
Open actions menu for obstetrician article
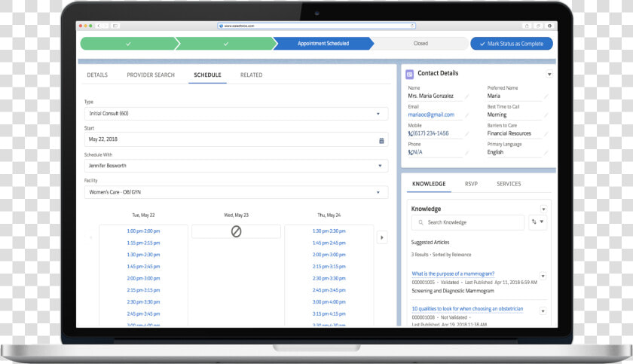(543, 311)
